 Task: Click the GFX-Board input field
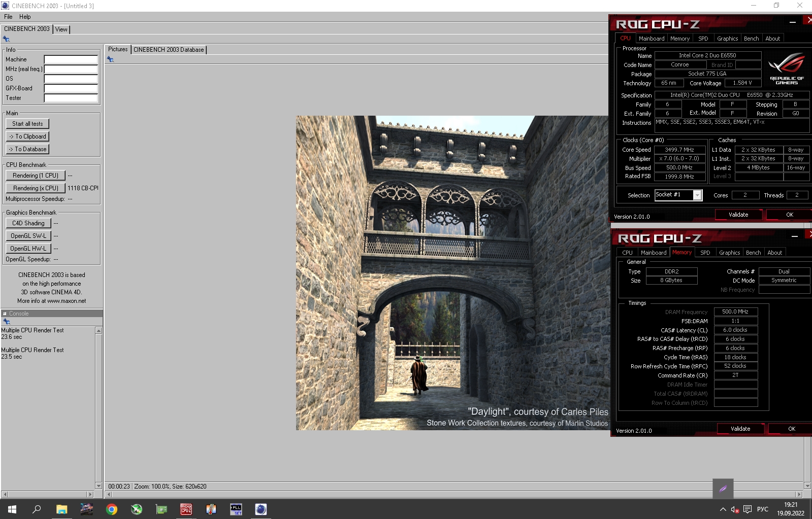71,88
